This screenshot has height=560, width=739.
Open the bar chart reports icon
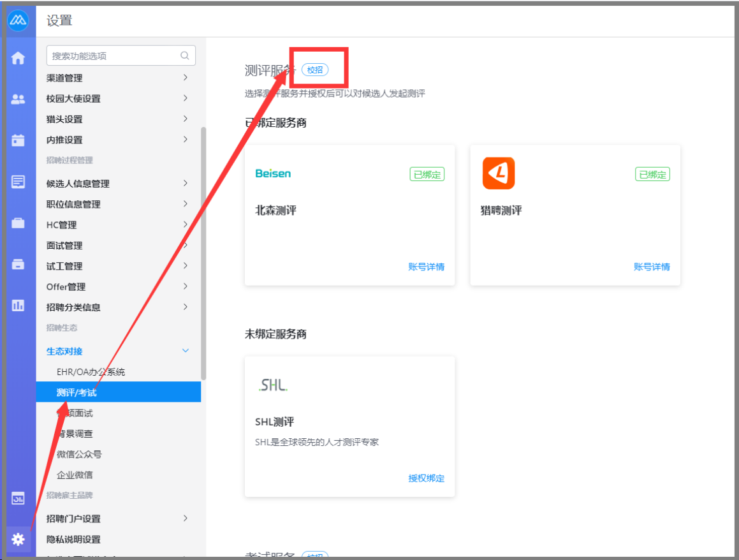click(x=18, y=306)
